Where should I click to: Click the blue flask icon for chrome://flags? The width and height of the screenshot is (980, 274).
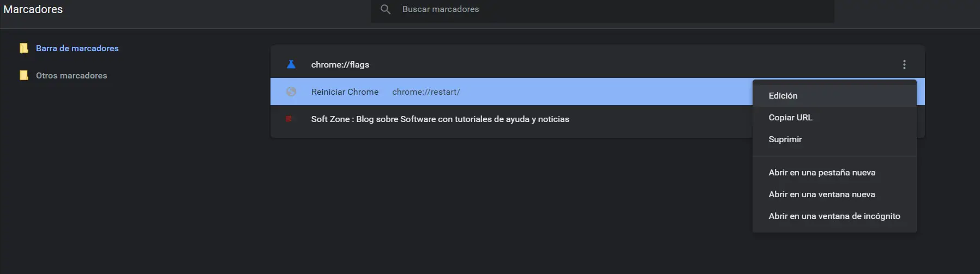(291, 64)
